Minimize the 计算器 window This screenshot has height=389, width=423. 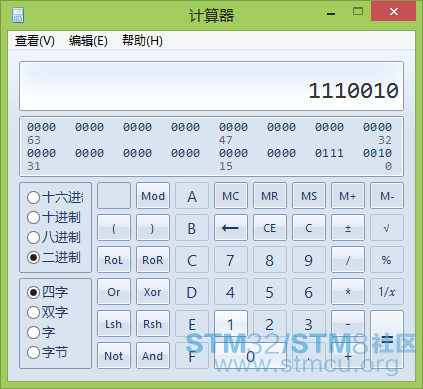tap(331, 13)
